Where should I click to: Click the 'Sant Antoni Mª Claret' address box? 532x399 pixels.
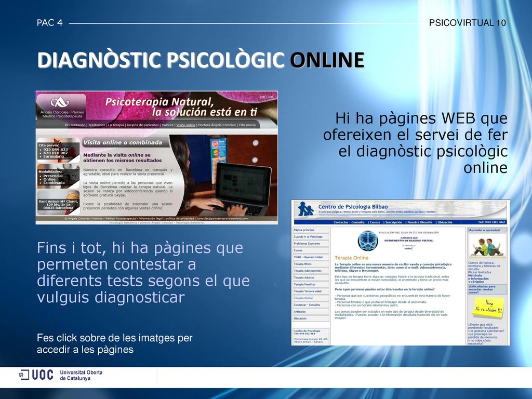(x=58, y=203)
